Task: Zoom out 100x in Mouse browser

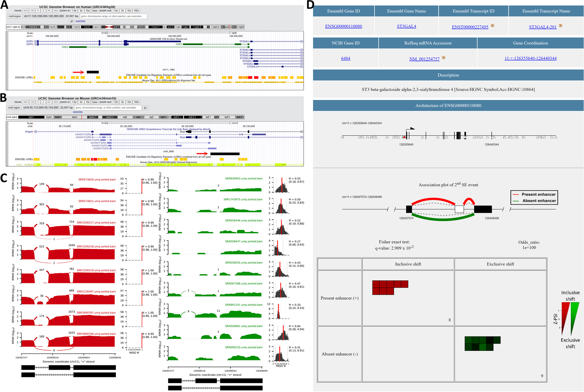Action: tap(136, 102)
